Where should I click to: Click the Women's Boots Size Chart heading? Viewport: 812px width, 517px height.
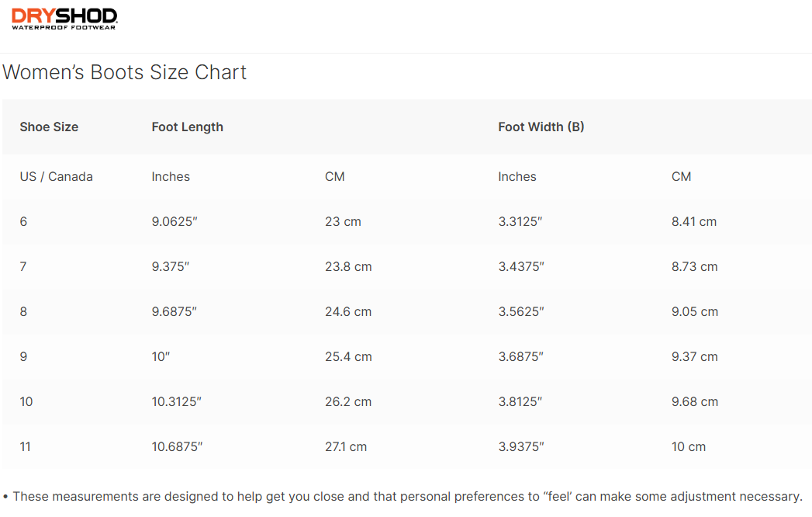(x=125, y=72)
